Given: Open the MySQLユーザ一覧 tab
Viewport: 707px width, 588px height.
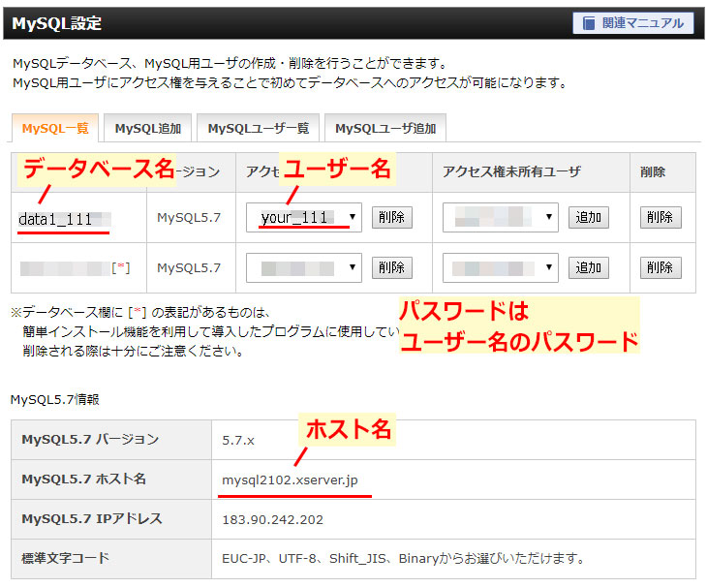Looking at the screenshot, I should coord(259,128).
